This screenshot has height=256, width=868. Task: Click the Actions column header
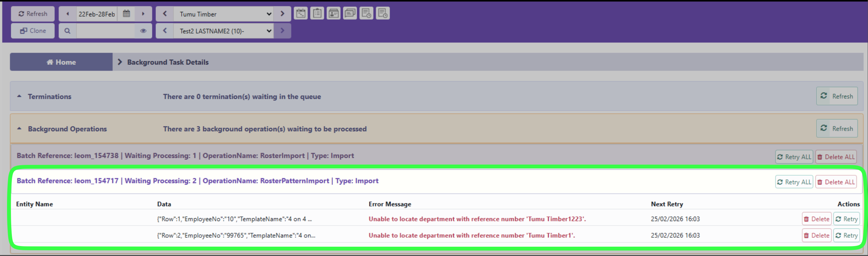(x=848, y=204)
